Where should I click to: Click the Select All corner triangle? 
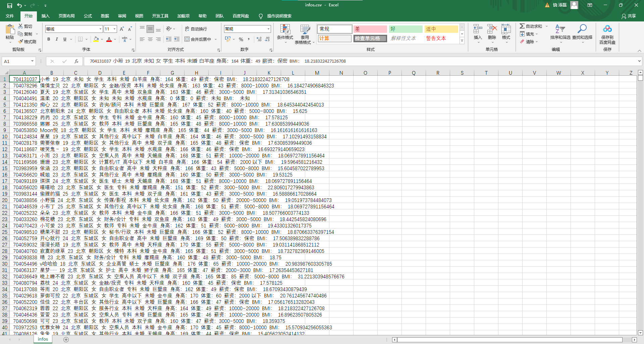[x=6, y=73]
